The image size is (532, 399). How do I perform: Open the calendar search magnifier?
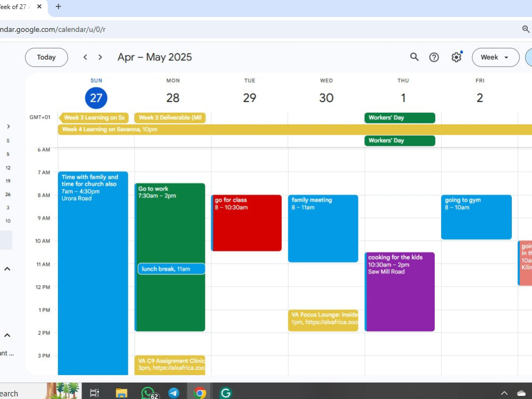pyautogui.click(x=414, y=57)
